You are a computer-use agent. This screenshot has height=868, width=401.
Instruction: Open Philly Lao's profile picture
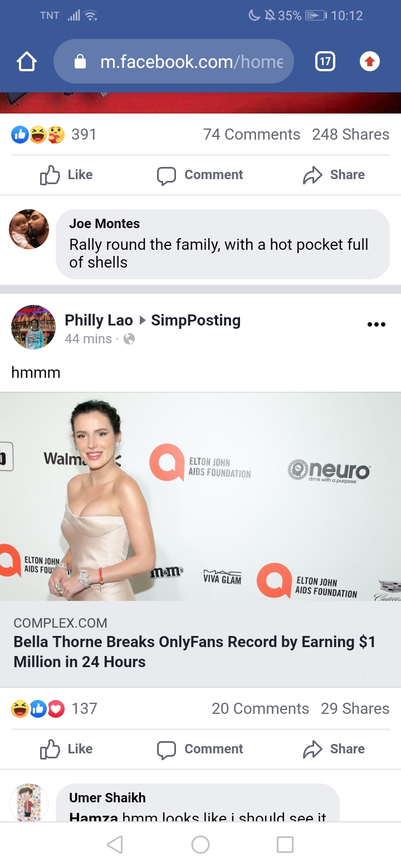(x=33, y=327)
